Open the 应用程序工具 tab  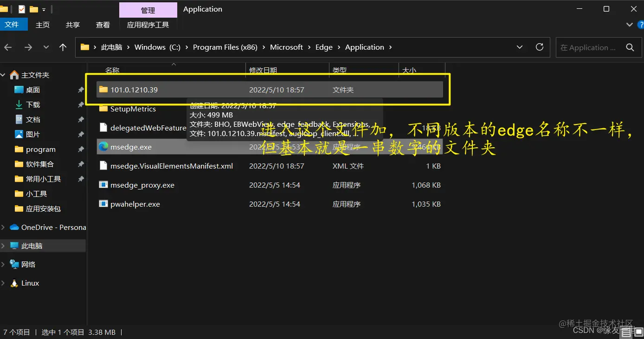148,25
